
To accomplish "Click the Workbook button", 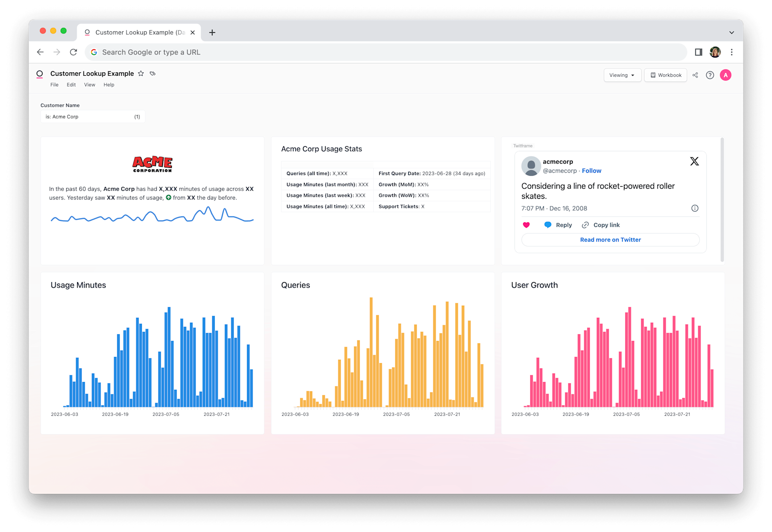I will tap(665, 75).
